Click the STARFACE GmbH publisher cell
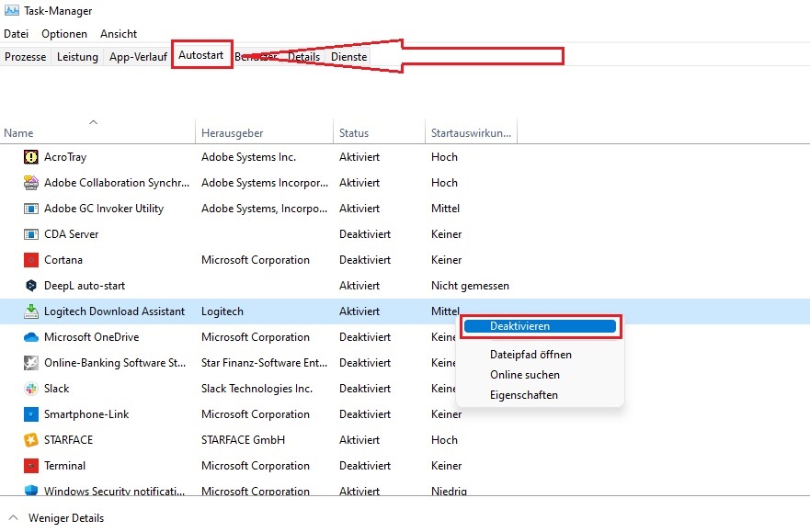Viewport: 810px width, 532px height. coord(243,440)
